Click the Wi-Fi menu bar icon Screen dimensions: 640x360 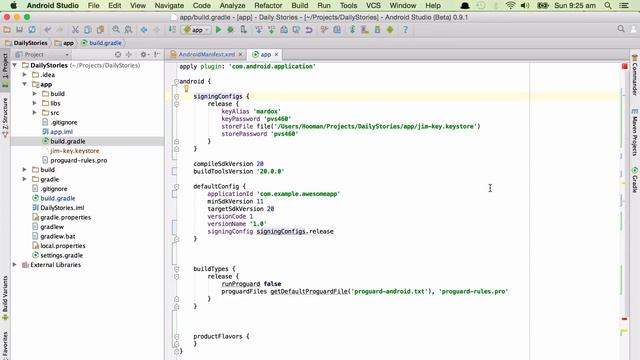(x=510, y=6)
